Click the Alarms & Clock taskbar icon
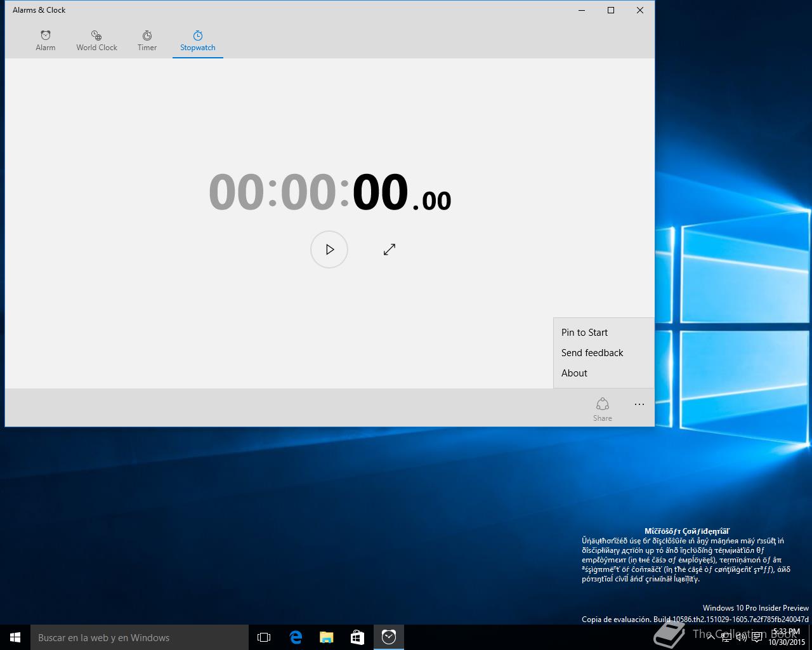 pos(389,637)
